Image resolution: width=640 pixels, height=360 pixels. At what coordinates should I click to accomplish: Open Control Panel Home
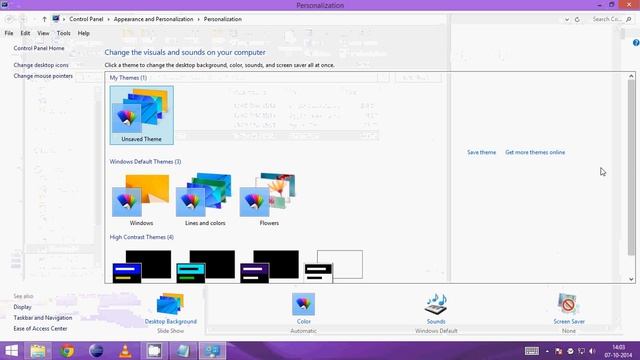(39, 48)
